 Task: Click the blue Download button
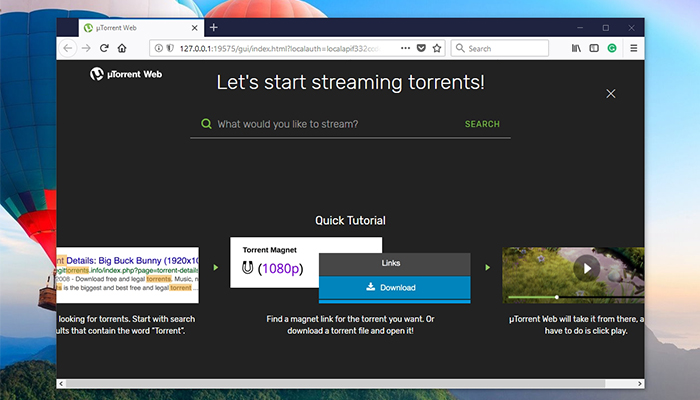tap(395, 288)
